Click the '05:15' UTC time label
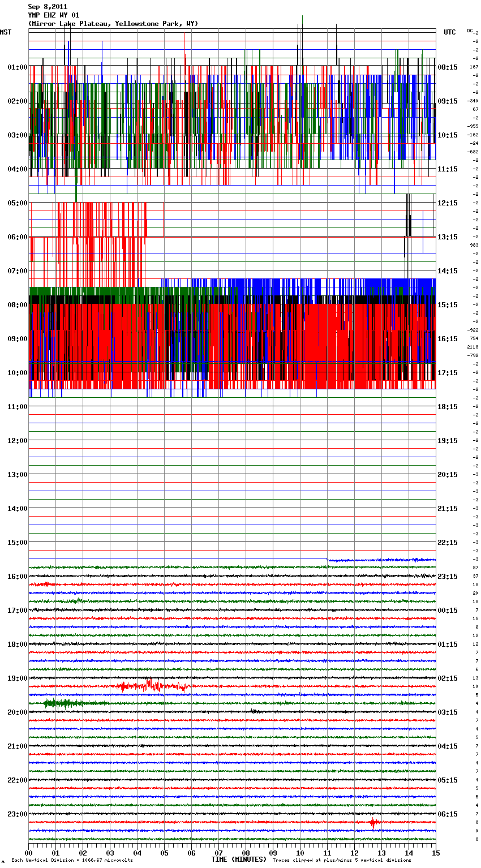The height and width of the screenshot is (868, 481). pos(448,780)
